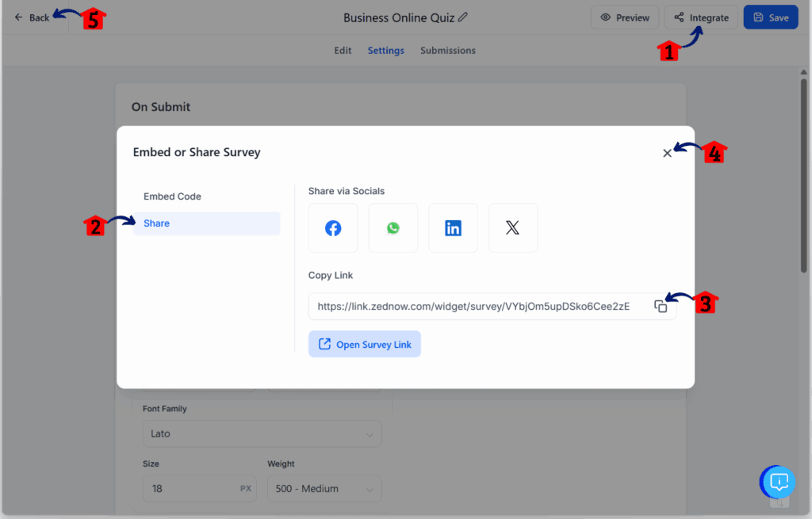Screen dimensions: 812x519
Task: Click the page vertical scrollbar
Action: 803,176
